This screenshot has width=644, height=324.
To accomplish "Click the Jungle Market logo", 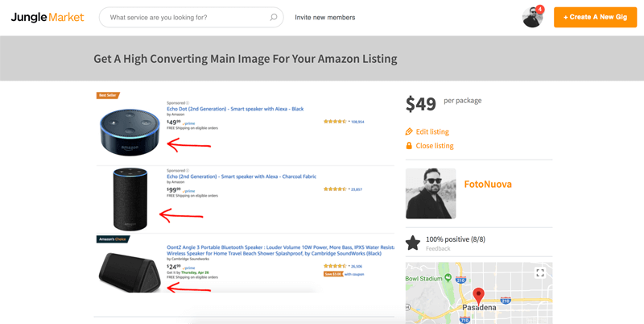I will click(x=47, y=17).
